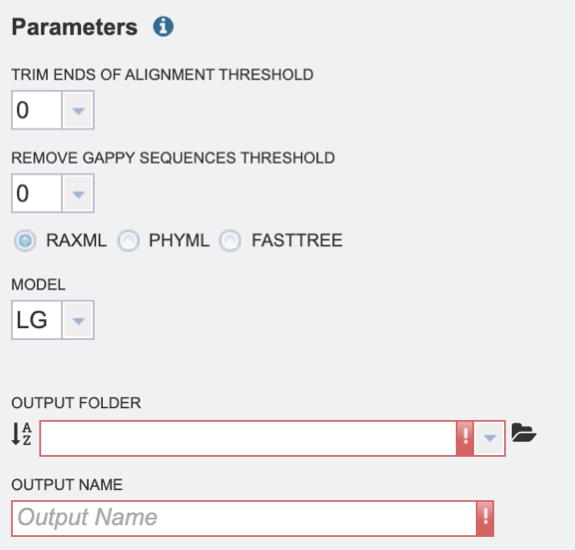The height and width of the screenshot is (550, 575).
Task: Select the RAXML radio button
Action: tap(25, 241)
